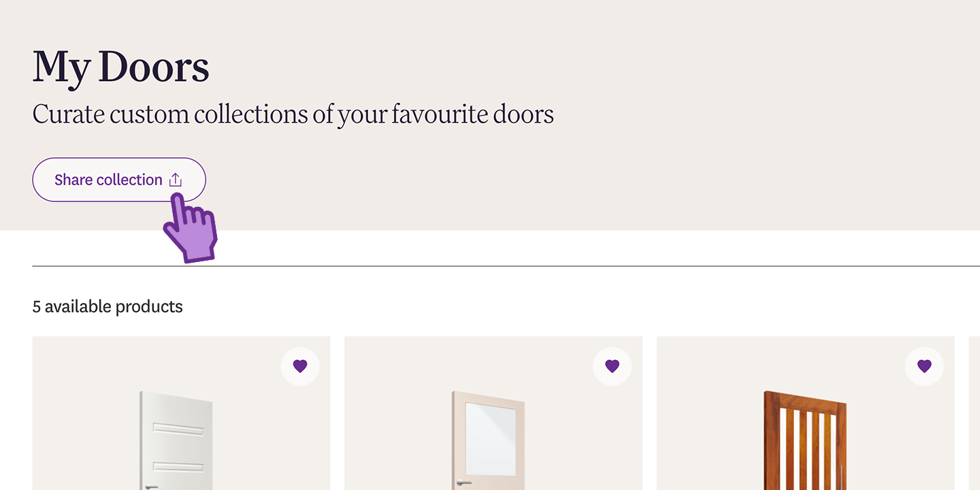Click the "My Doors" page heading
Viewport: 980px width, 490px height.
tap(120, 67)
